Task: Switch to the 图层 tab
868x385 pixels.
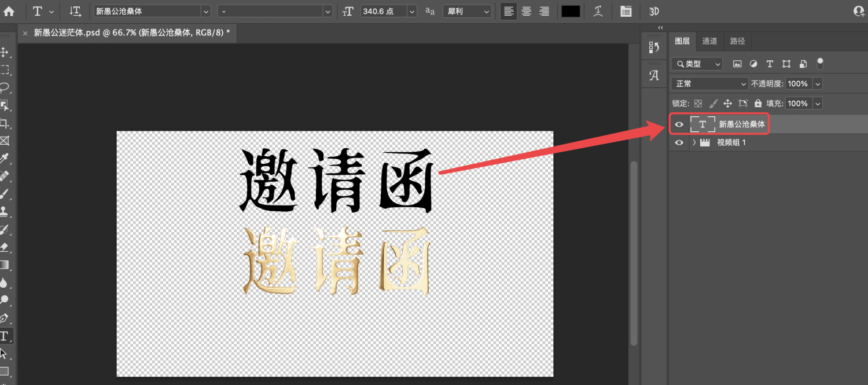Action: [x=682, y=41]
